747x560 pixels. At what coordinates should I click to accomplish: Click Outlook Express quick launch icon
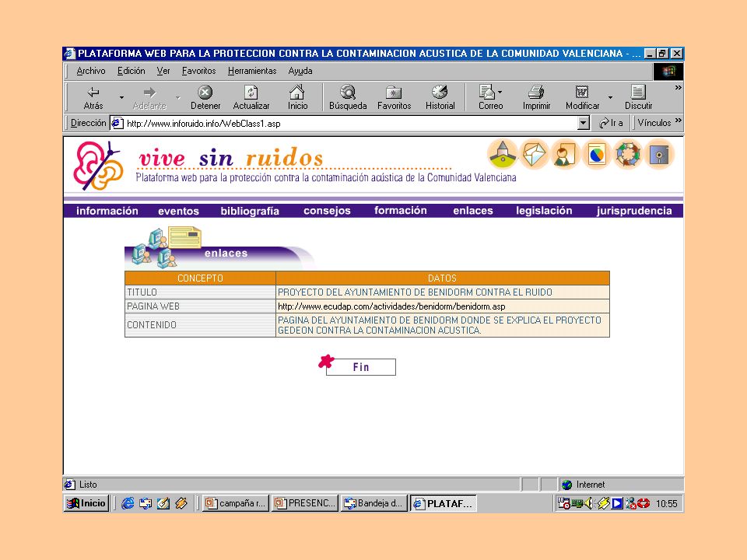pyautogui.click(x=146, y=503)
